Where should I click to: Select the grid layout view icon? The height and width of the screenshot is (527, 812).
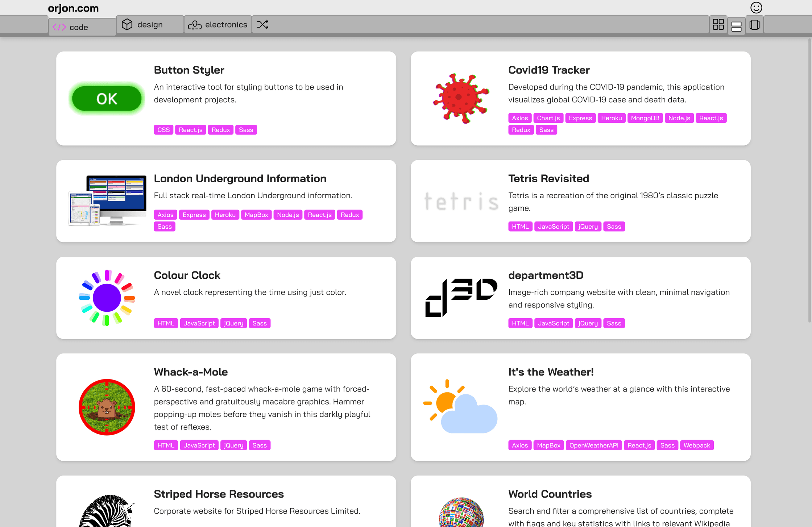point(718,25)
